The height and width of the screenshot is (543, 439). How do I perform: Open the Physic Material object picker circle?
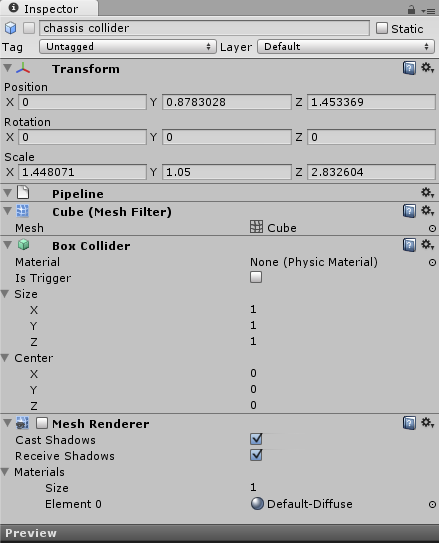point(432,262)
